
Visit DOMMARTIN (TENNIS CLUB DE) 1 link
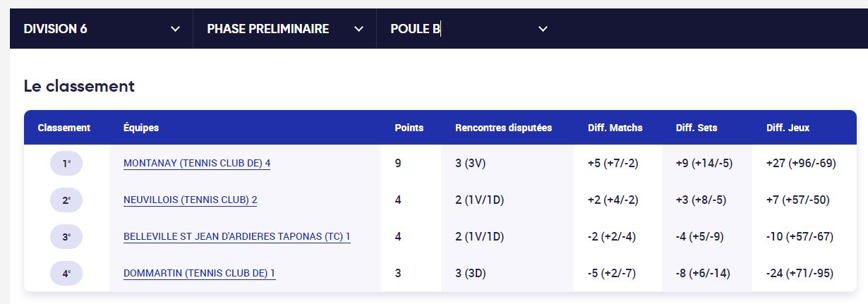(199, 274)
